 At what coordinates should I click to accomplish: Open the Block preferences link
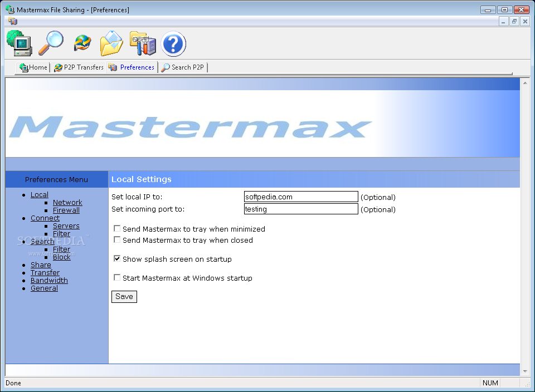pos(61,257)
